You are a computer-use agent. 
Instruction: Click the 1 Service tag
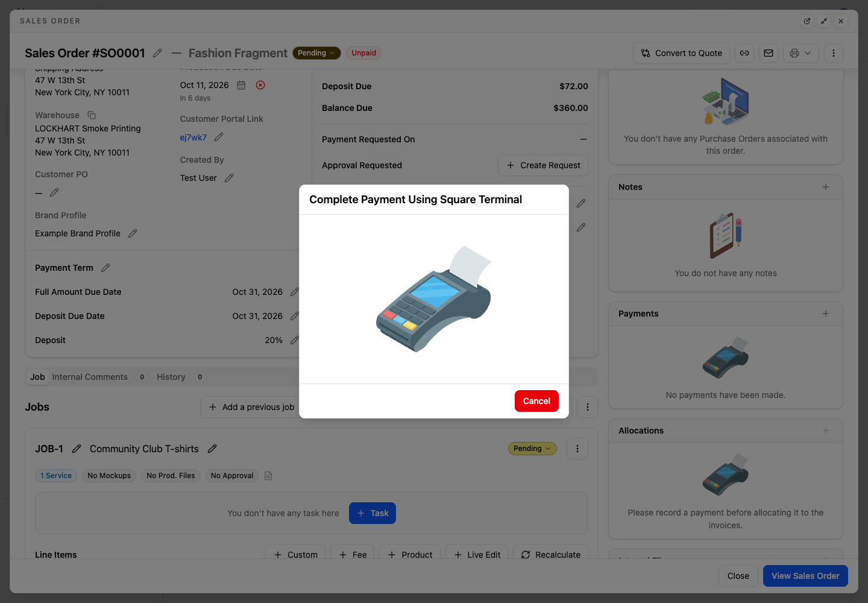click(56, 476)
